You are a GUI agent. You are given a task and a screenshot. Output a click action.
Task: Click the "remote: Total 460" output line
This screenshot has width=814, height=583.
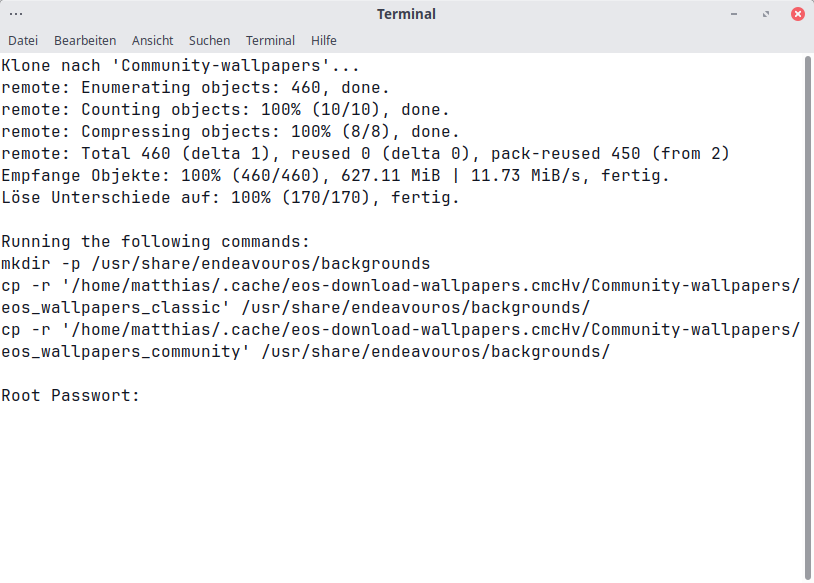365,154
